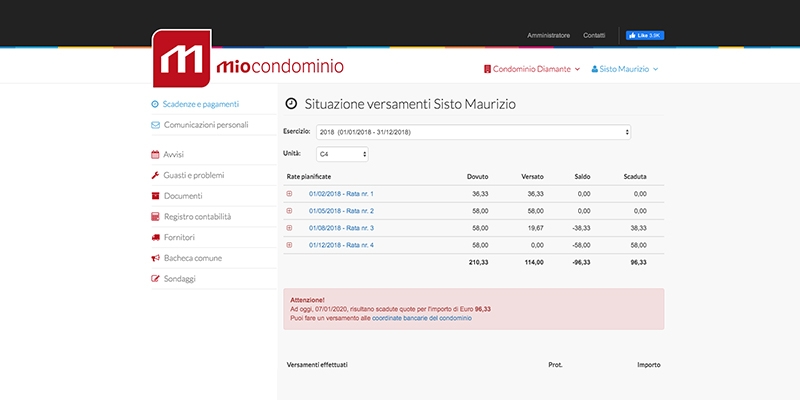Click the Dovuto column header

pyautogui.click(x=478, y=177)
